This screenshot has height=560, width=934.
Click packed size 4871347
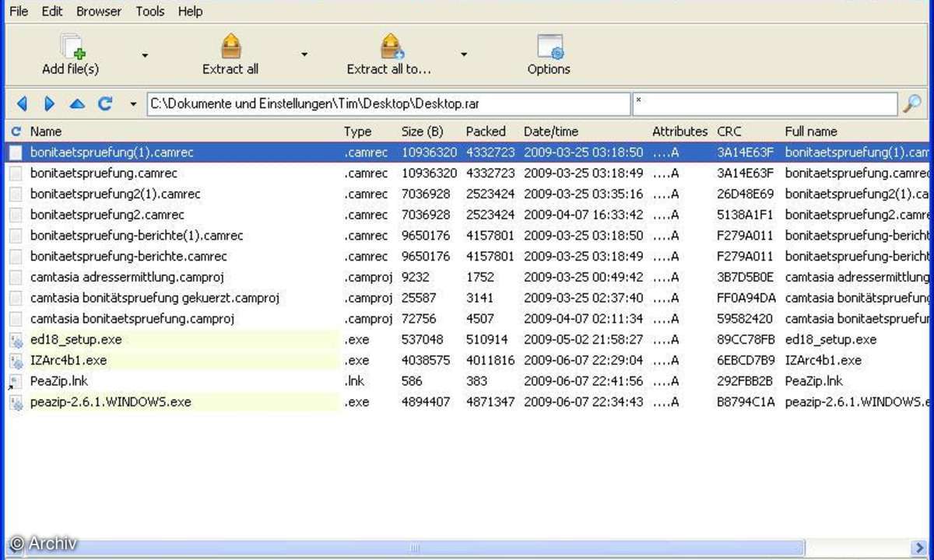click(490, 402)
